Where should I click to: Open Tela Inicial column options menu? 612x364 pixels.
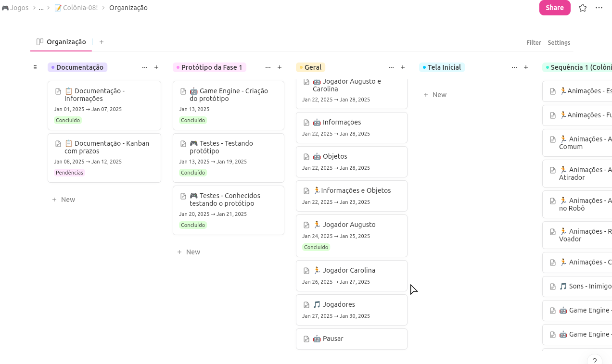[x=514, y=67]
